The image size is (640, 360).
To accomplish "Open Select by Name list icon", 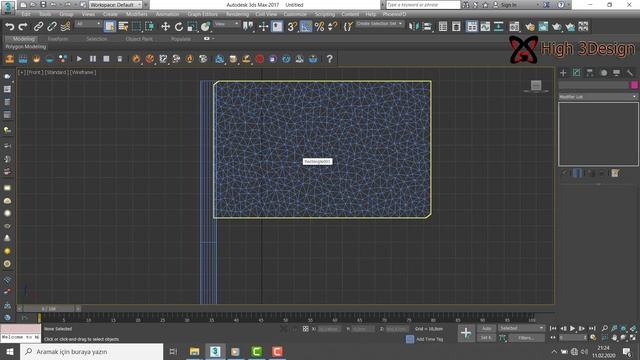I will (123, 27).
